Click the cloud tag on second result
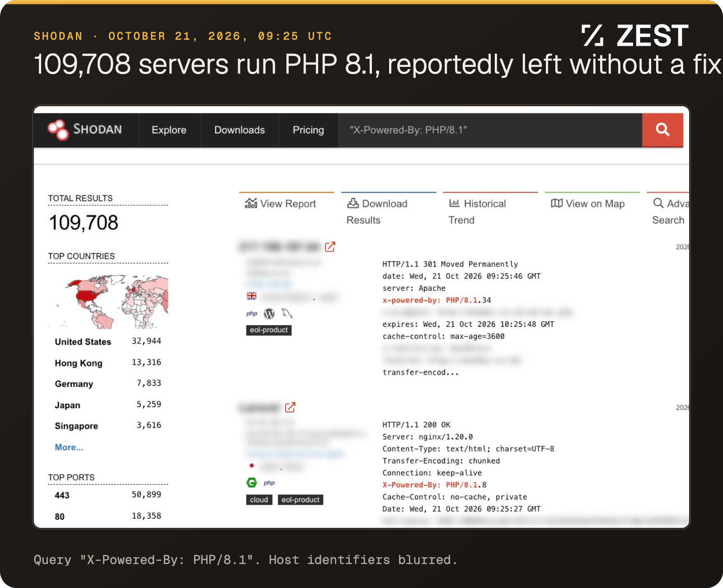This screenshot has height=588, width=723. tap(259, 499)
